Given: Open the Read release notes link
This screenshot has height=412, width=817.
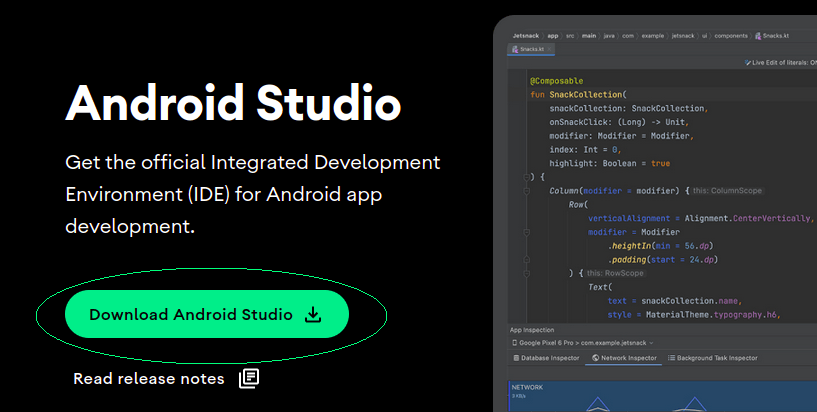Looking at the screenshot, I should [166, 379].
